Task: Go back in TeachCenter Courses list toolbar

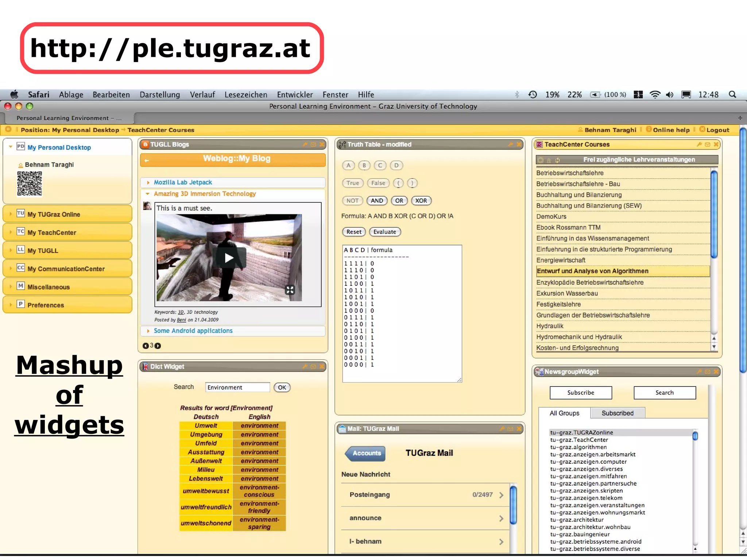Action: click(x=541, y=160)
